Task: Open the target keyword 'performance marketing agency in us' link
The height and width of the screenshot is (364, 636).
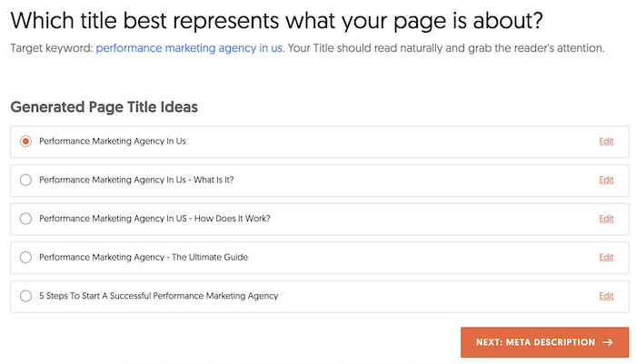Action: tap(190, 47)
